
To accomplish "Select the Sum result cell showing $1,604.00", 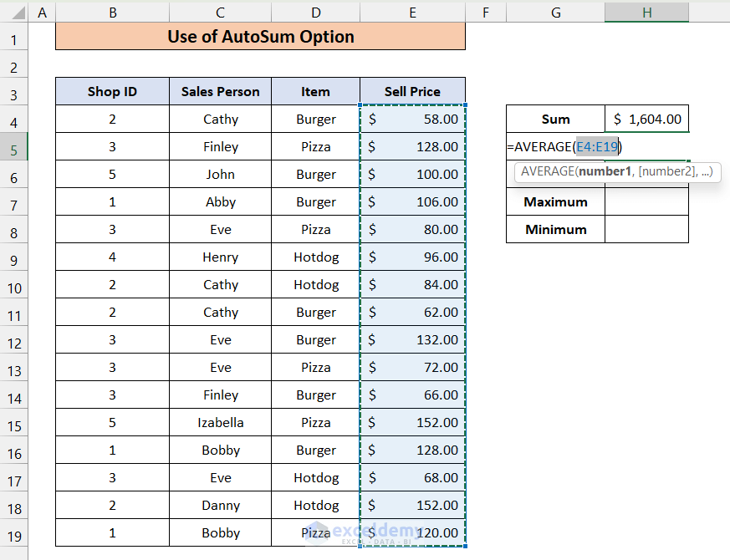I will (646, 120).
